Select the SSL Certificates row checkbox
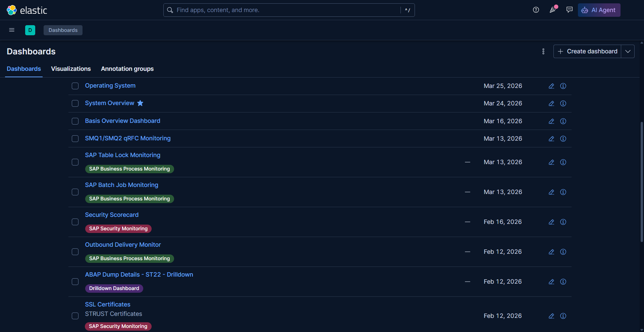The height and width of the screenshot is (332, 644). 75,316
